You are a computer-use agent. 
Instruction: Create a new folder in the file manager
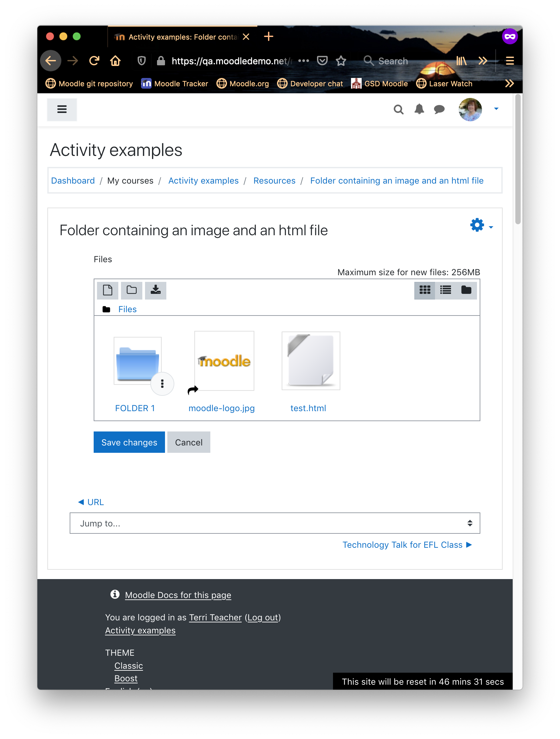coord(131,290)
